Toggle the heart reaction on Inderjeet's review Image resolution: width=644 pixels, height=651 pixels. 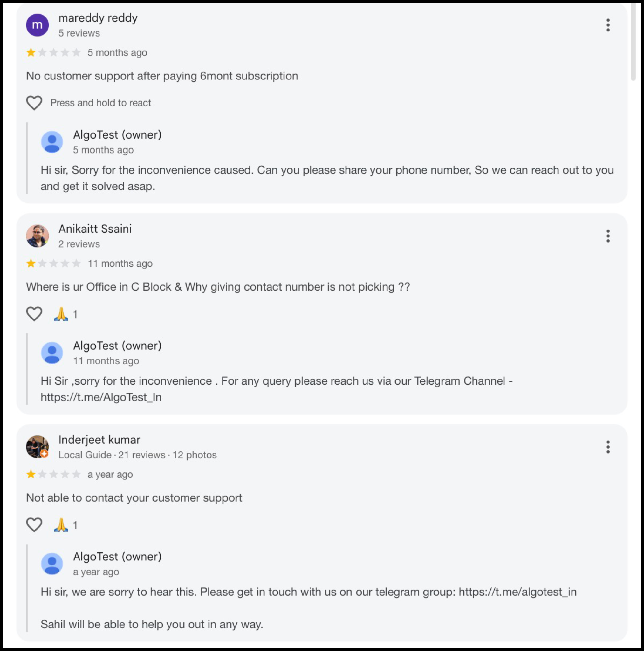34,524
